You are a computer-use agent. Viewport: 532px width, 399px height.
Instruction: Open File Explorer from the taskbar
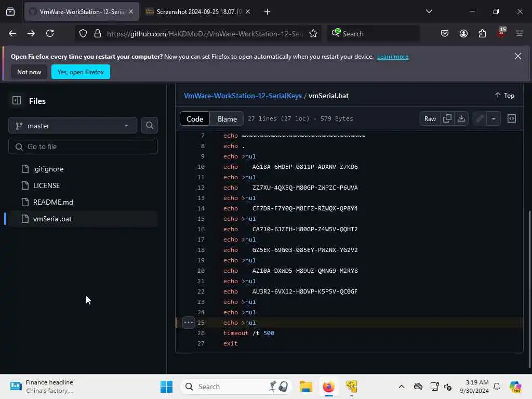(305, 387)
